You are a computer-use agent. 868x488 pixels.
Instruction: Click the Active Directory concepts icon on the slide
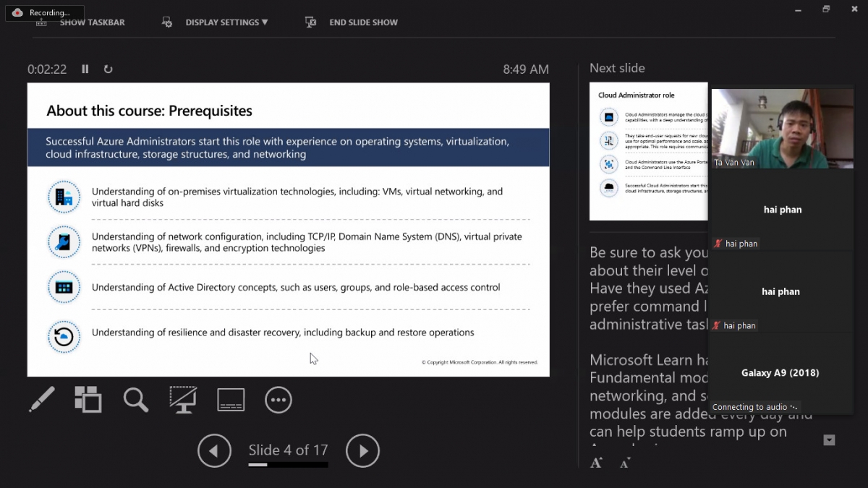[x=64, y=287]
